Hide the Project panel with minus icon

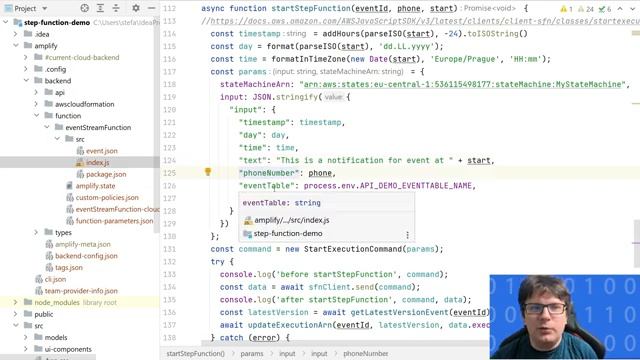(x=151, y=8)
